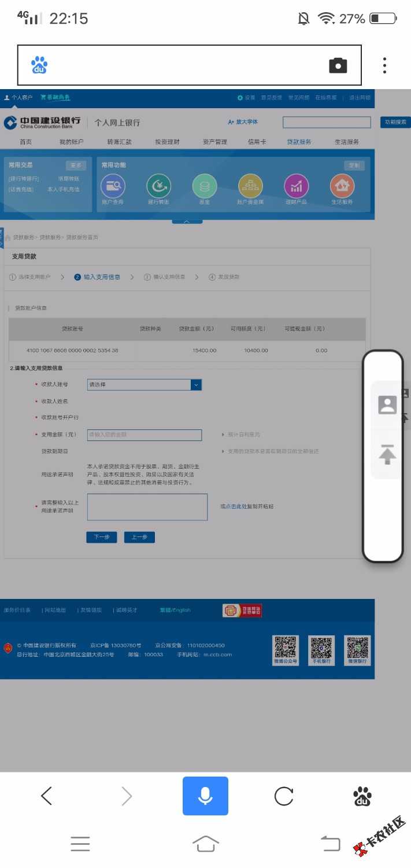Screen dimensions: 411x868
Task: Tap the Android home button
Action: [206, 844]
